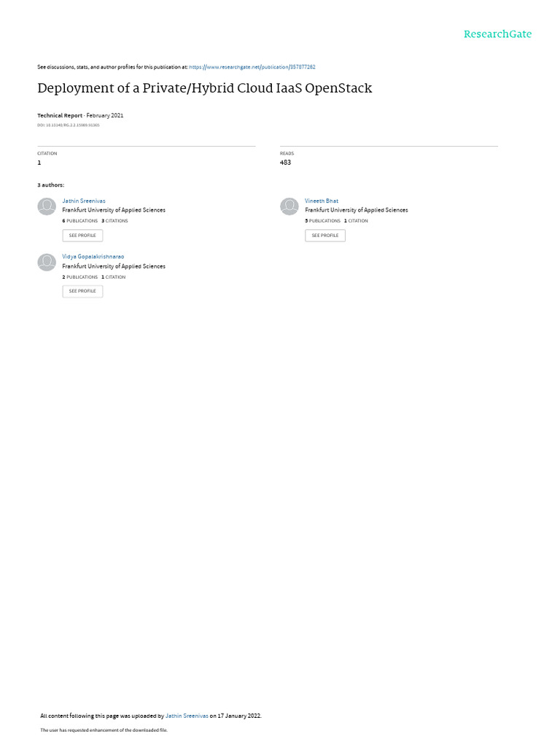Click the Technical Report February 2021 label
Screen dimensions: 560x747
(x=80, y=116)
